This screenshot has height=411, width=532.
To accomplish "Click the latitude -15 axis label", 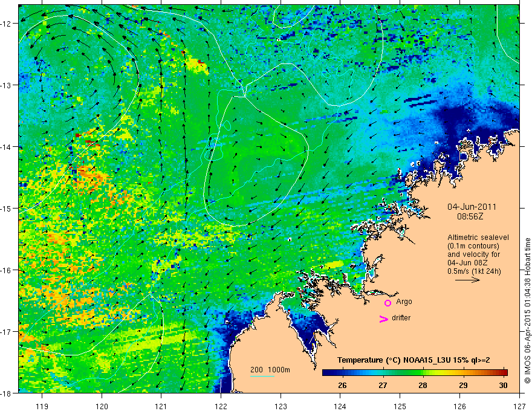I will coord(7,208).
